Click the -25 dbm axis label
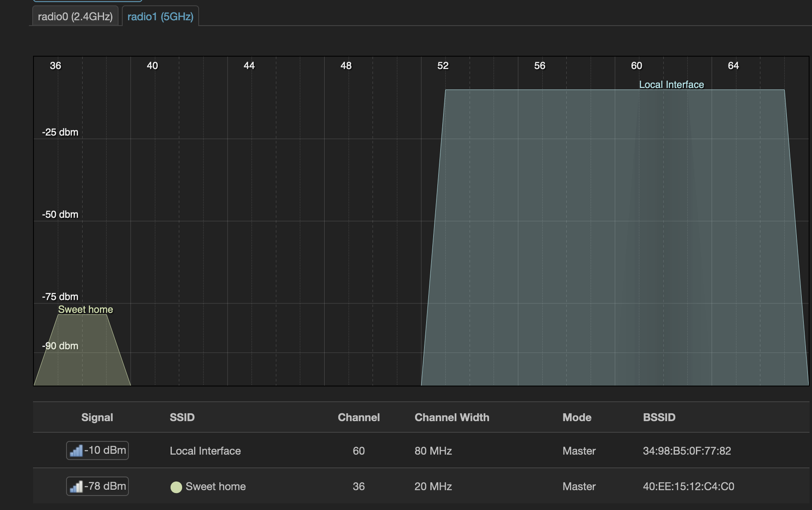Screen dimensions: 812x510 point(60,132)
